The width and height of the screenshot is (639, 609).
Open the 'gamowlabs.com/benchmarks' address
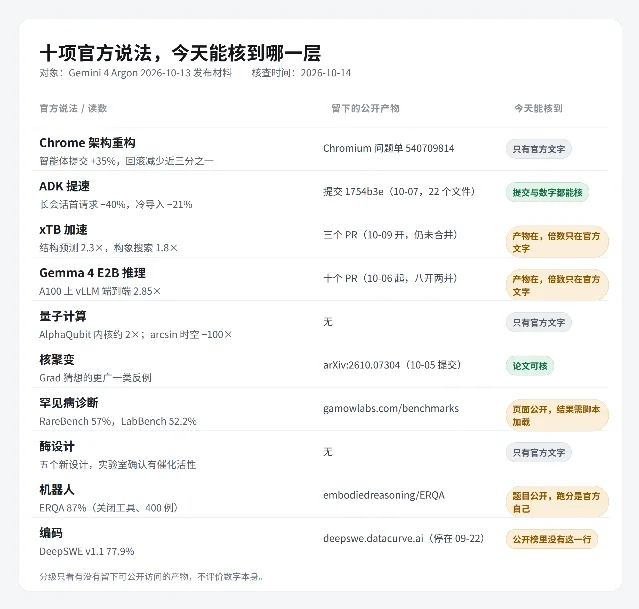pos(391,408)
